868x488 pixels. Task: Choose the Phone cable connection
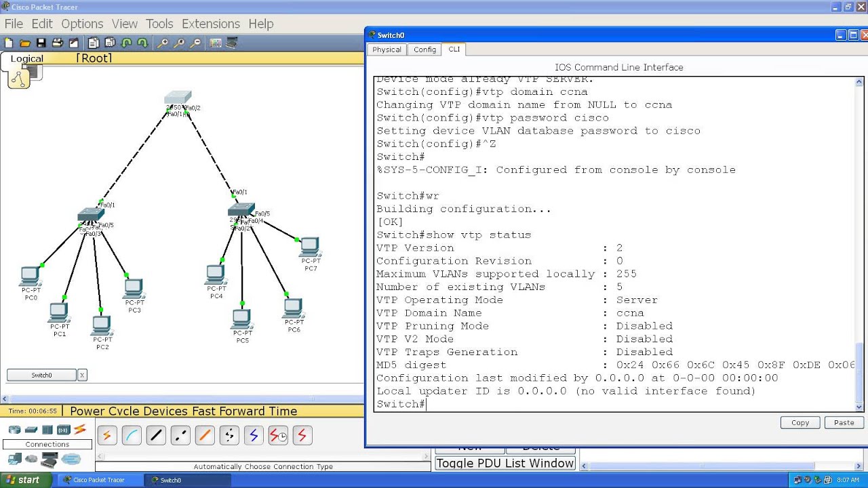[229, 435]
